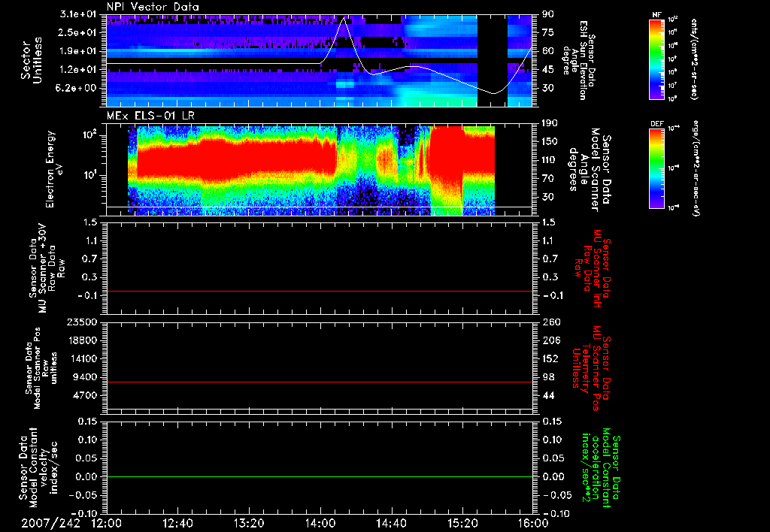Click the 14:00 time axis label
770x532 pixels.
tap(320, 523)
